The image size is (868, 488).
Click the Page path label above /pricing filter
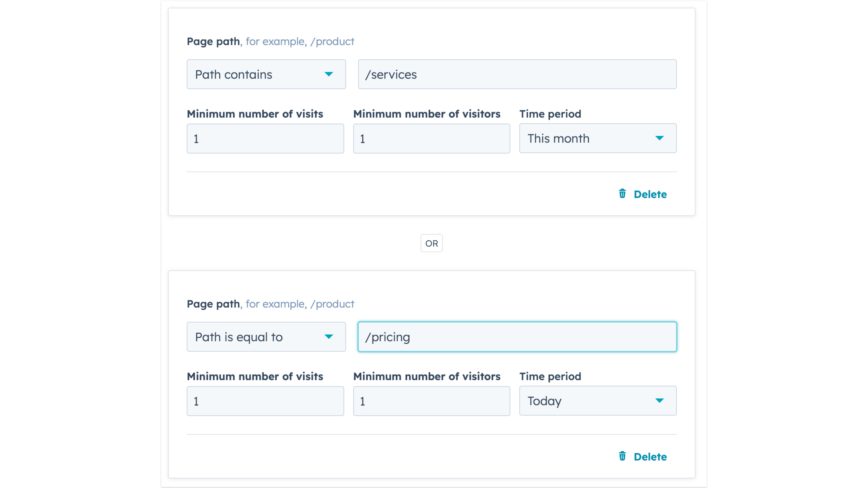click(213, 303)
